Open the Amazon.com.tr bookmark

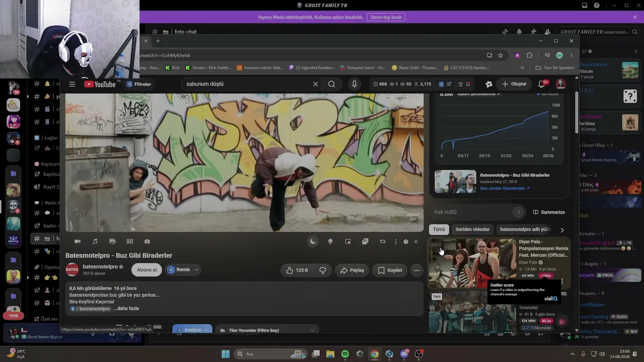(x=260, y=68)
